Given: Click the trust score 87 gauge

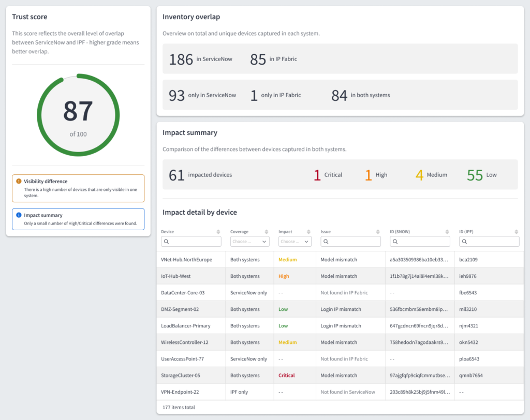Looking at the screenshot, I should [78, 115].
